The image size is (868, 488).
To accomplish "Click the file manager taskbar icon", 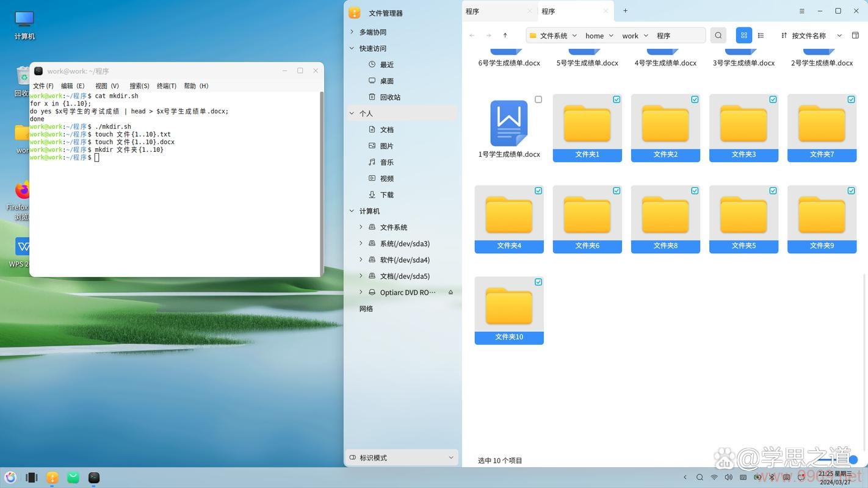I will pyautogui.click(x=52, y=478).
